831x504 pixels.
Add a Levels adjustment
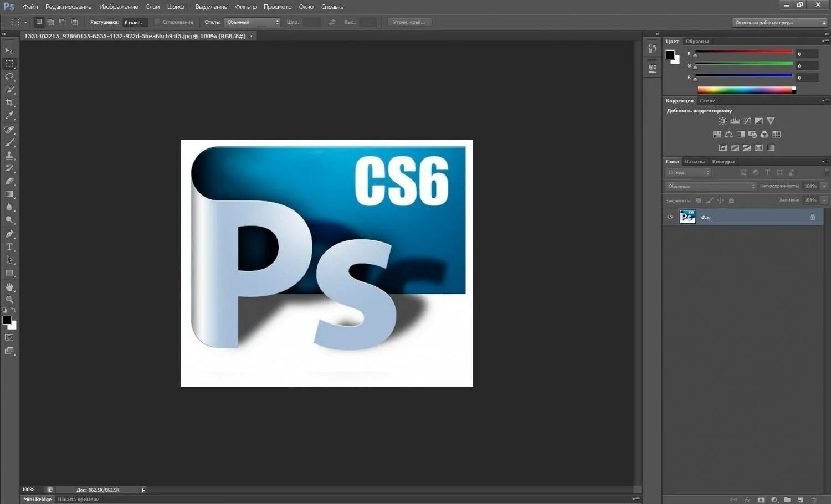tap(735, 121)
